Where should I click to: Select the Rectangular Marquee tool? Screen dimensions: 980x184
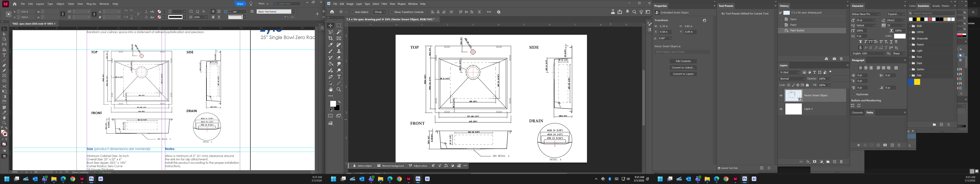(339, 26)
